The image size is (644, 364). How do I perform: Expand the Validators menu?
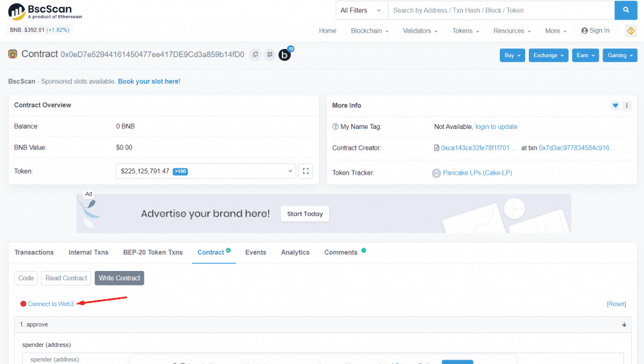[x=420, y=31]
